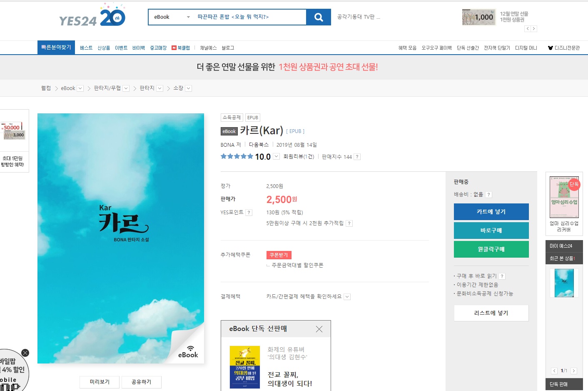
Task: Open the 단독 판매 sidebar tab
Action: click(x=564, y=384)
